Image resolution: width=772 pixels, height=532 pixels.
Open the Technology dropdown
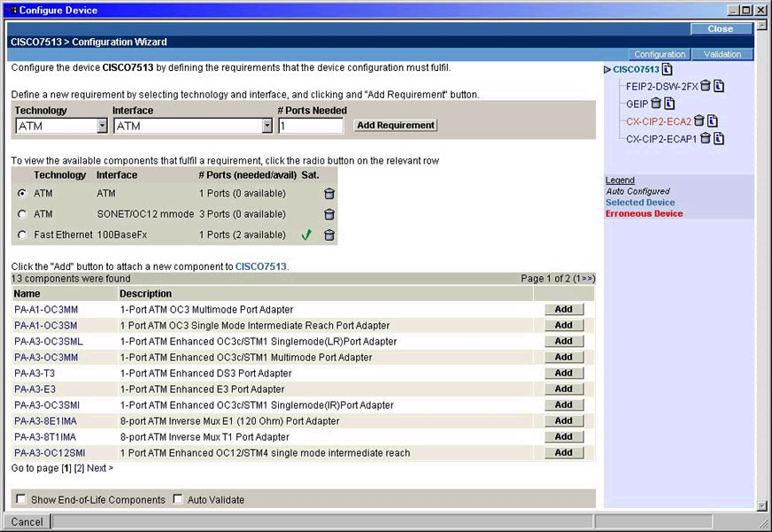tap(102, 127)
